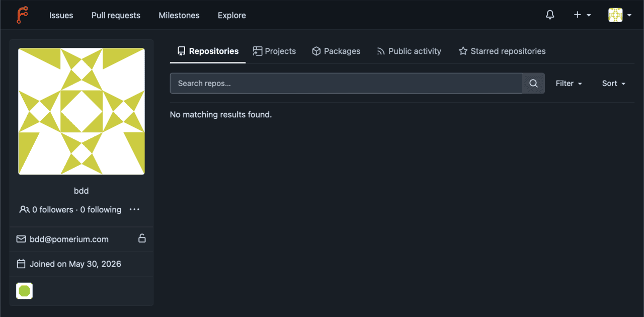Open the user avatar menu in header
The height and width of the screenshot is (317, 644).
[x=620, y=15]
